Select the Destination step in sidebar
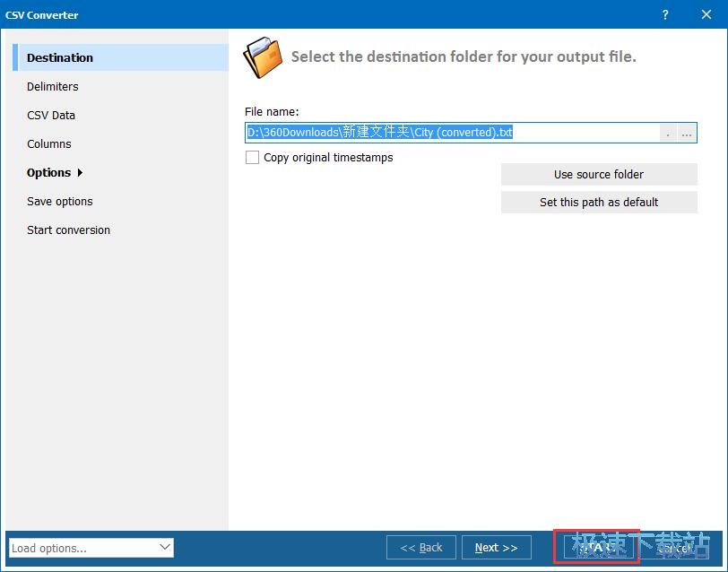Image resolution: width=728 pixels, height=572 pixels. 121,57
